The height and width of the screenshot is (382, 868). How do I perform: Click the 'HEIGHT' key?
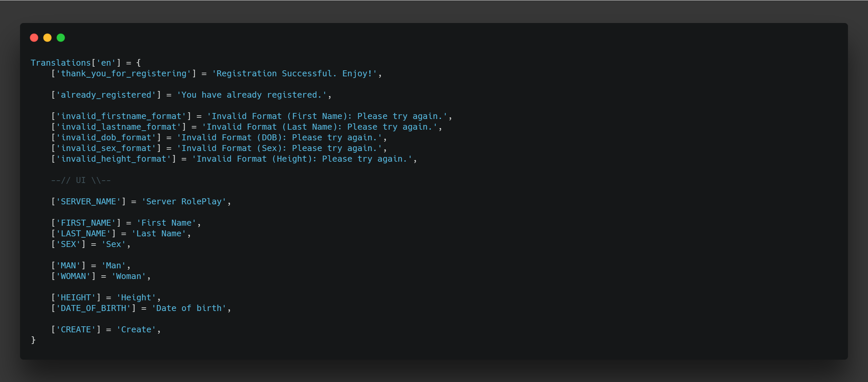(76, 298)
